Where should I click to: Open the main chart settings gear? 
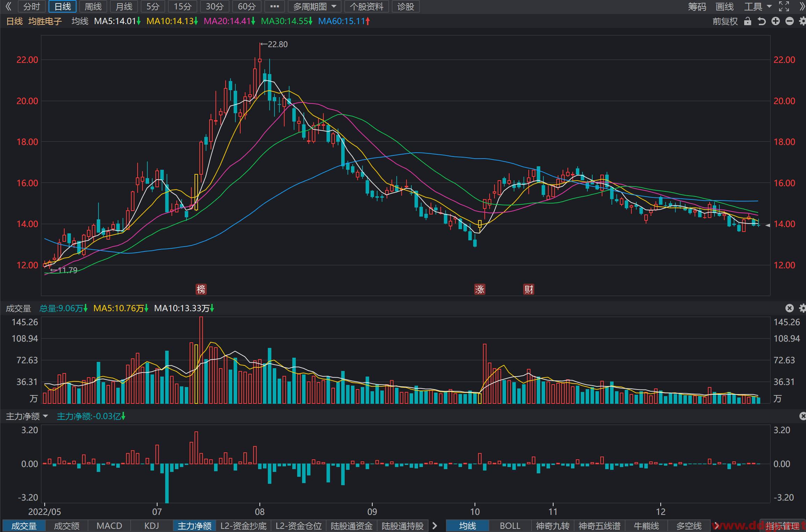click(803, 21)
